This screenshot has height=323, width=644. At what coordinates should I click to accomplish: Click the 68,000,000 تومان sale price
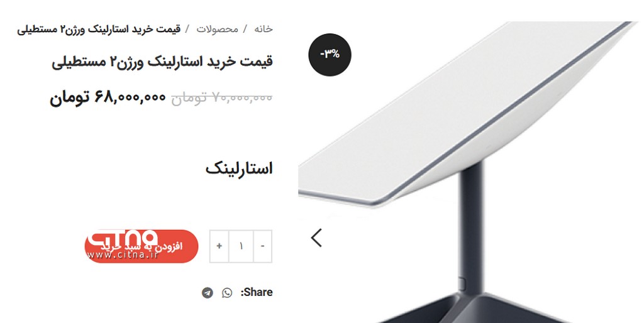coord(108,97)
